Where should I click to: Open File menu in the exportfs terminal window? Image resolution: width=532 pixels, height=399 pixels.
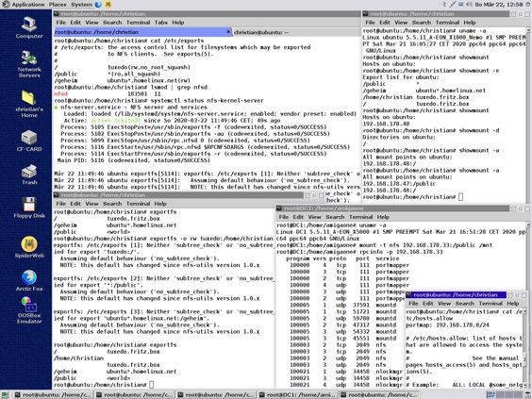pos(61,204)
